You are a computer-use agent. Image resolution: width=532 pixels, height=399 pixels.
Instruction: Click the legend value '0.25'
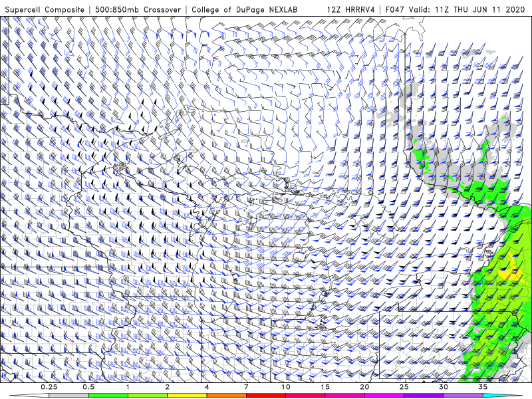[49, 387]
